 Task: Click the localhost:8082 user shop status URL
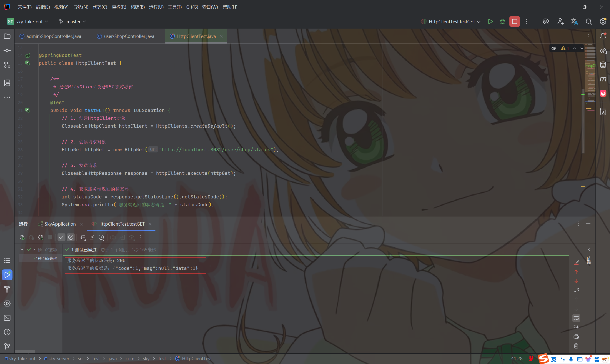coord(216,150)
